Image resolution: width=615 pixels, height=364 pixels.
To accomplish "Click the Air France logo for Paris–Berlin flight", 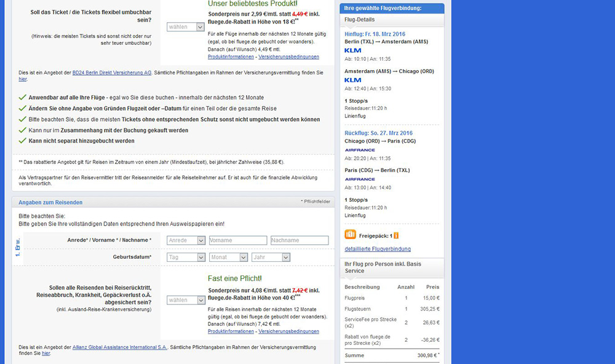I will (360, 179).
